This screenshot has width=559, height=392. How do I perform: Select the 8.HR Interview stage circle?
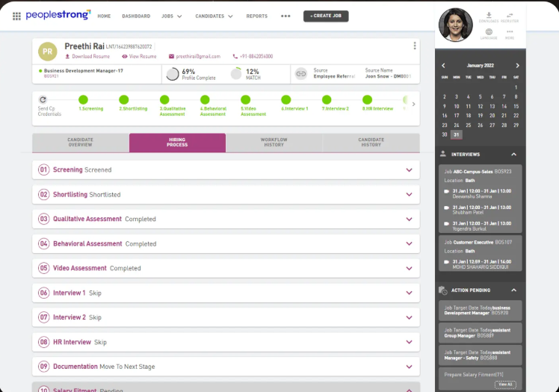(x=367, y=100)
